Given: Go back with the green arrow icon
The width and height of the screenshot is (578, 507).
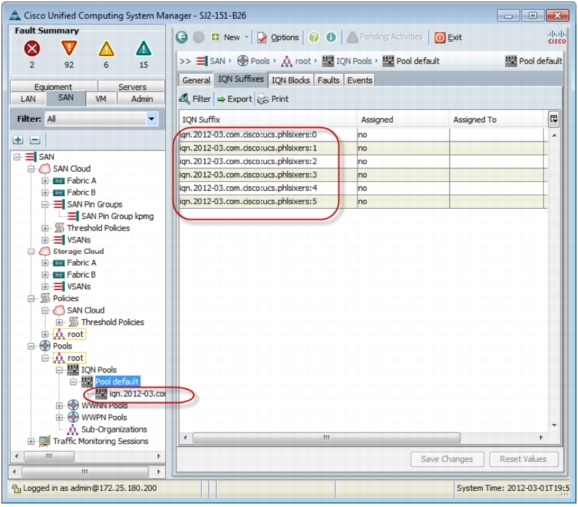Looking at the screenshot, I should pyautogui.click(x=181, y=37).
